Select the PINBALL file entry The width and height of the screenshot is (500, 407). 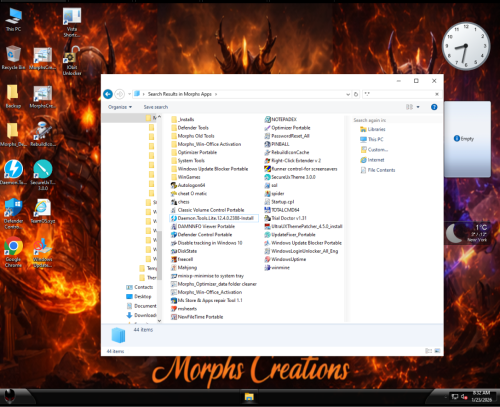point(277,144)
